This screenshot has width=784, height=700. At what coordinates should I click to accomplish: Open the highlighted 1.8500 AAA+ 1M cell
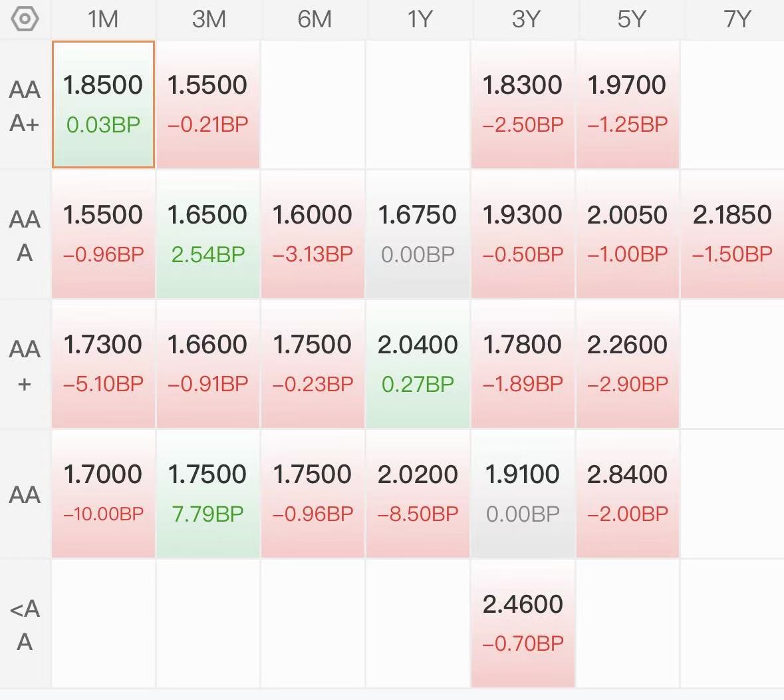click(103, 104)
